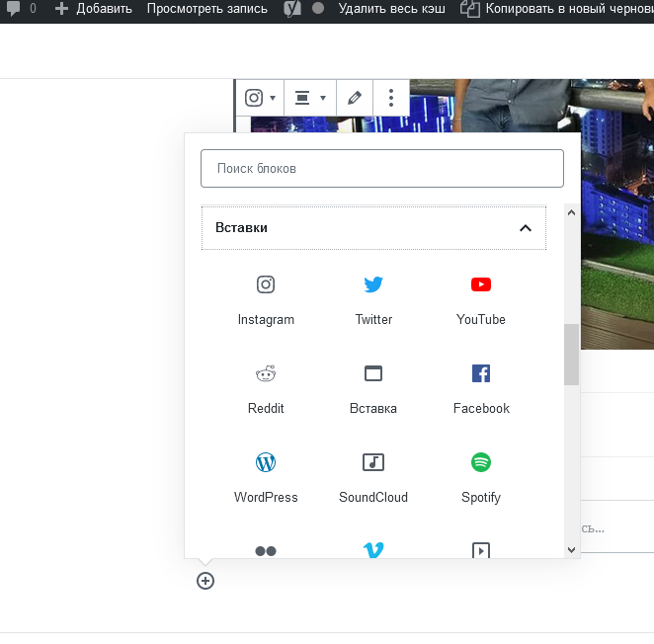Open the three-dot block options menu
This screenshot has height=644, width=654.
391,98
